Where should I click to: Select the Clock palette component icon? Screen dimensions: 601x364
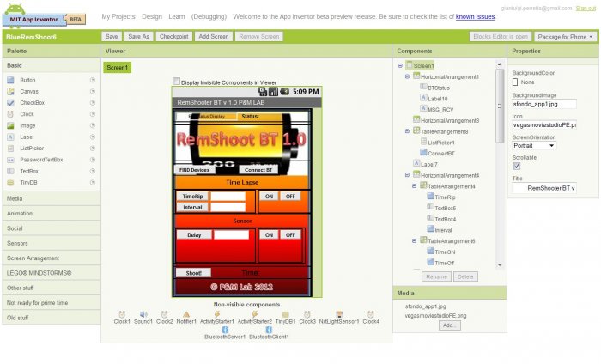coord(10,114)
